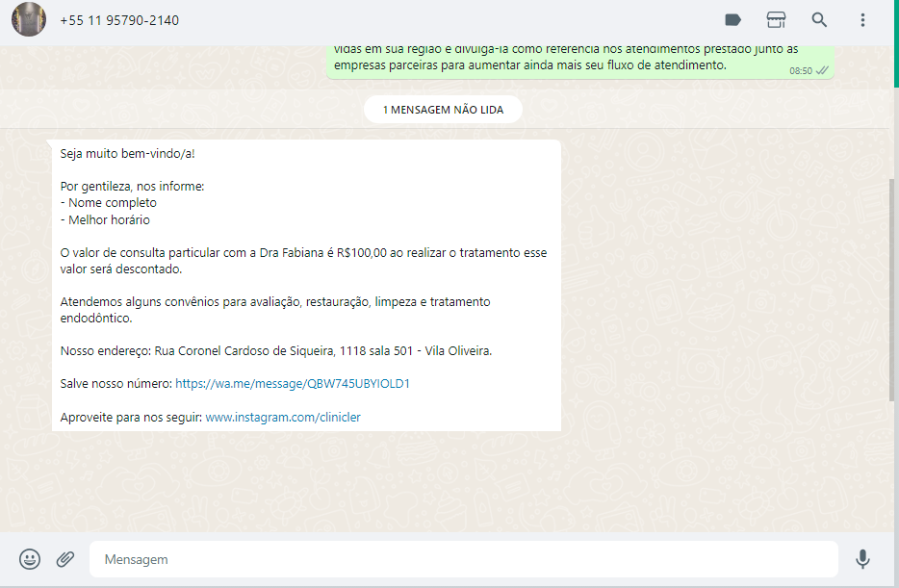Open the contact profile picture

point(29,19)
